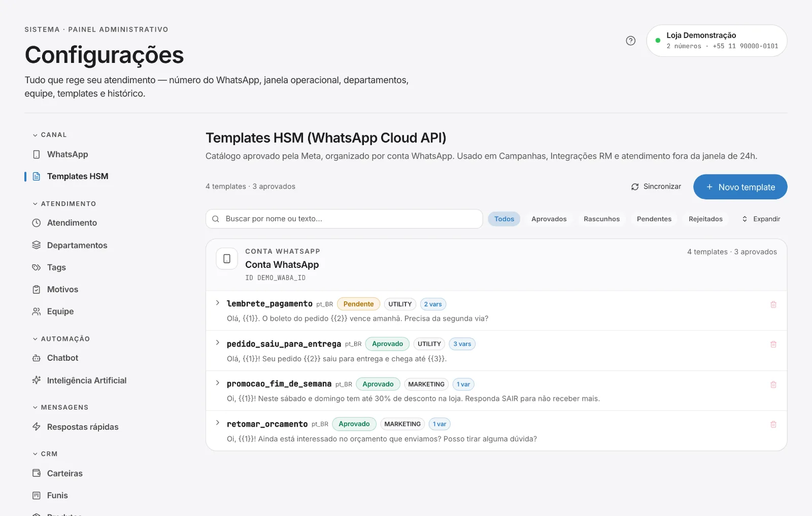
Task: Collapse the ATENDIMENTO sidebar section
Action: [64, 204]
